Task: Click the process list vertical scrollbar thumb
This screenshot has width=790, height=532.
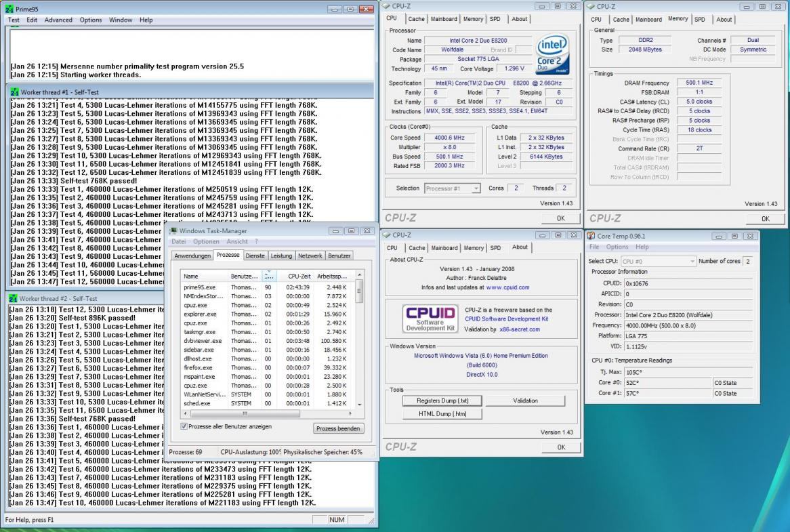Action: [x=359, y=292]
